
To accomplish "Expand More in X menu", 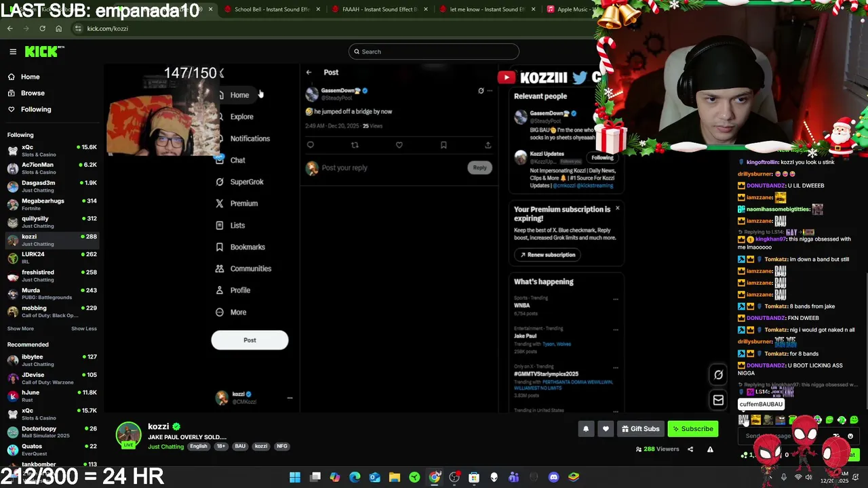I will [231, 312].
